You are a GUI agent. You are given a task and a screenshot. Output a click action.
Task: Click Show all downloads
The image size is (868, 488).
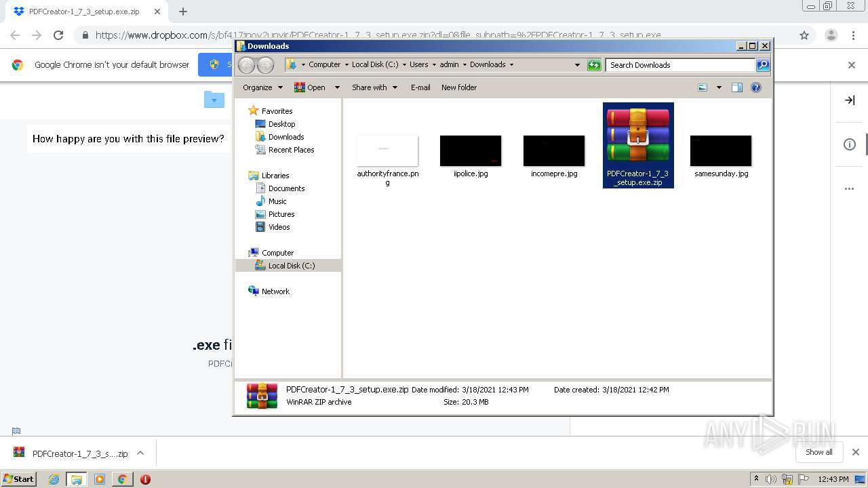[x=819, y=452]
